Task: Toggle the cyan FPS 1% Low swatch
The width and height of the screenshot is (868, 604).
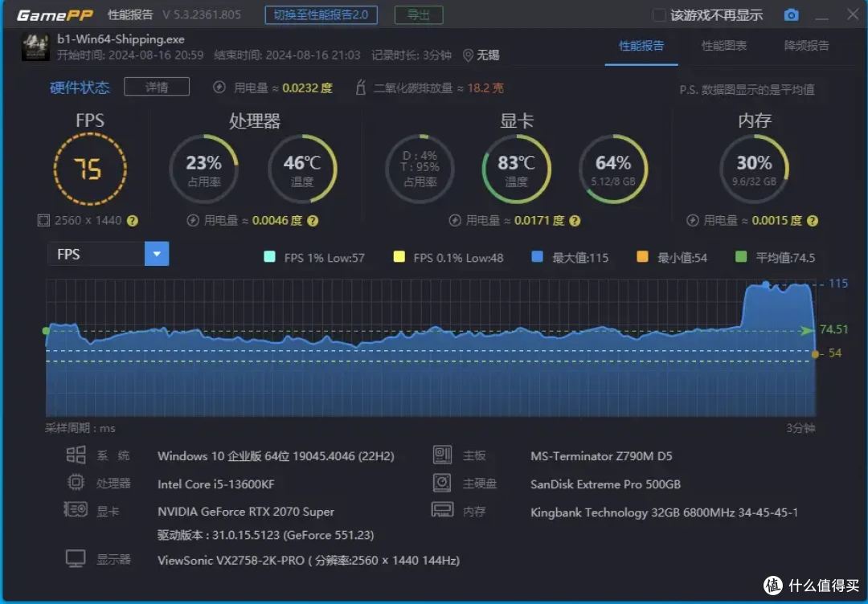Action: [269, 257]
